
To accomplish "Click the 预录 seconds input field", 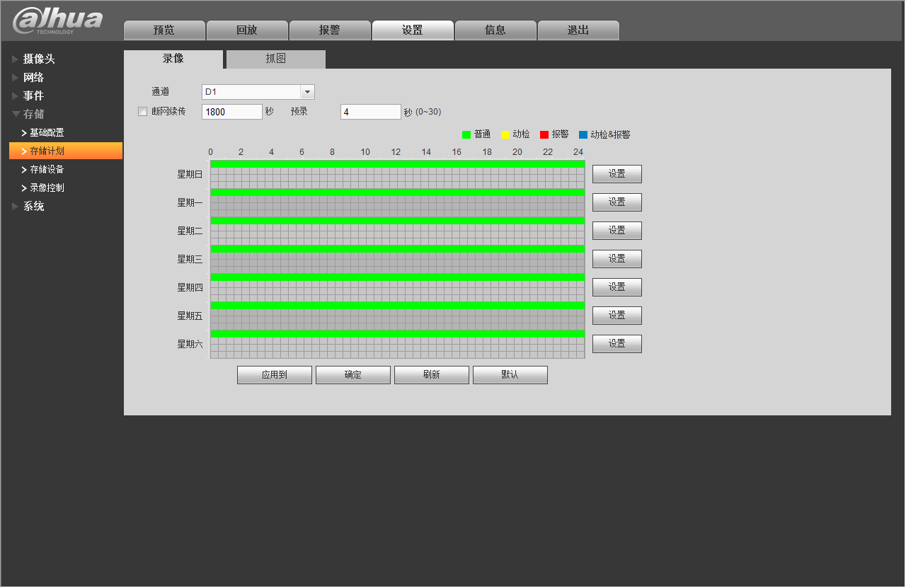I will click(x=370, y=112).
